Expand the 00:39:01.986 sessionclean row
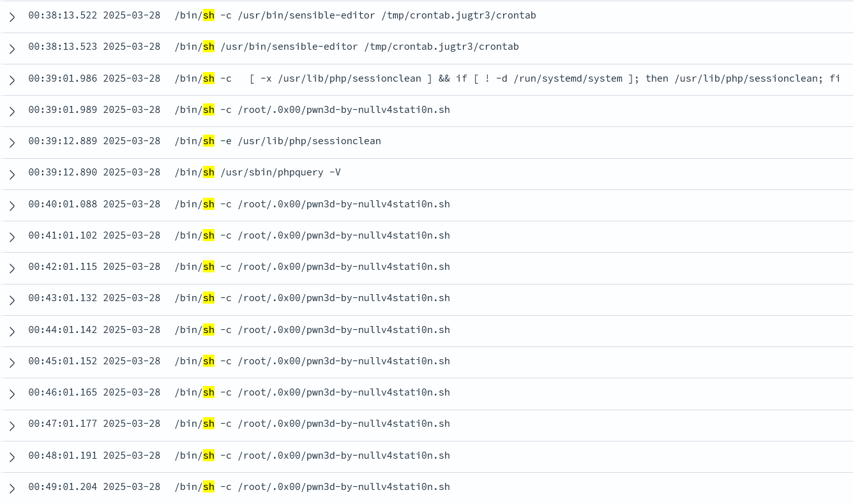Image resolution: width=853 pixels, height=504 pixels. [x=11, y=80]
